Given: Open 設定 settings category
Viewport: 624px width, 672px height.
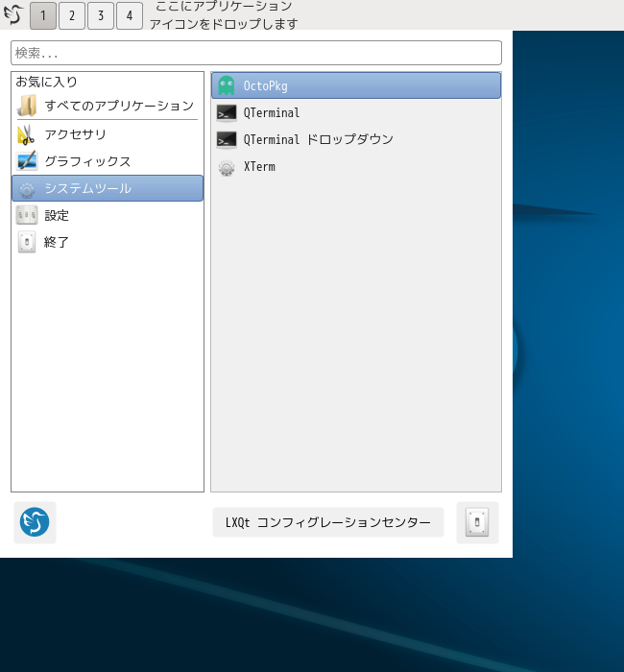Looking at the screenshot, I should (x=108, y=215).
